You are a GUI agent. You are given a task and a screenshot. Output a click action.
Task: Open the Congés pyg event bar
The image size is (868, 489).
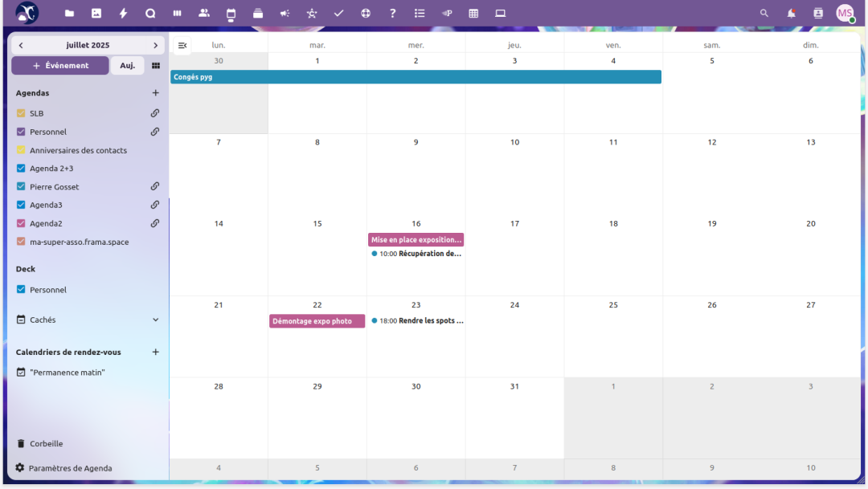[416, 77]
